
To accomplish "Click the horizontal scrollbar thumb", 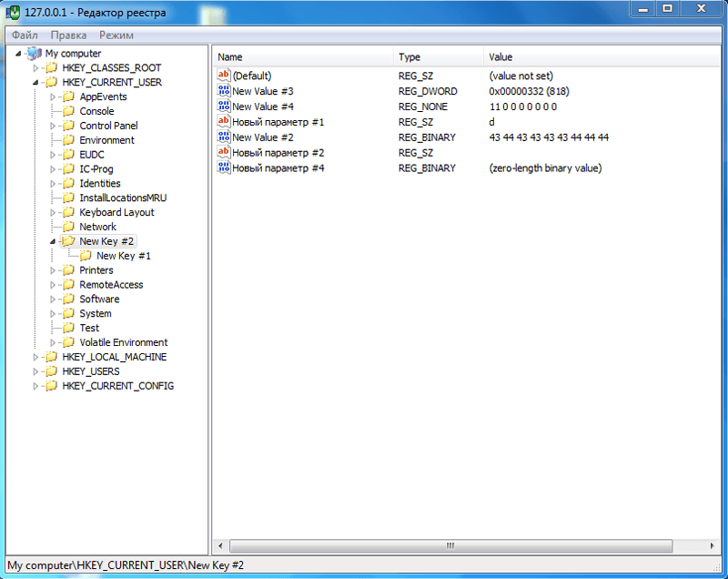I will coord(450,545).
